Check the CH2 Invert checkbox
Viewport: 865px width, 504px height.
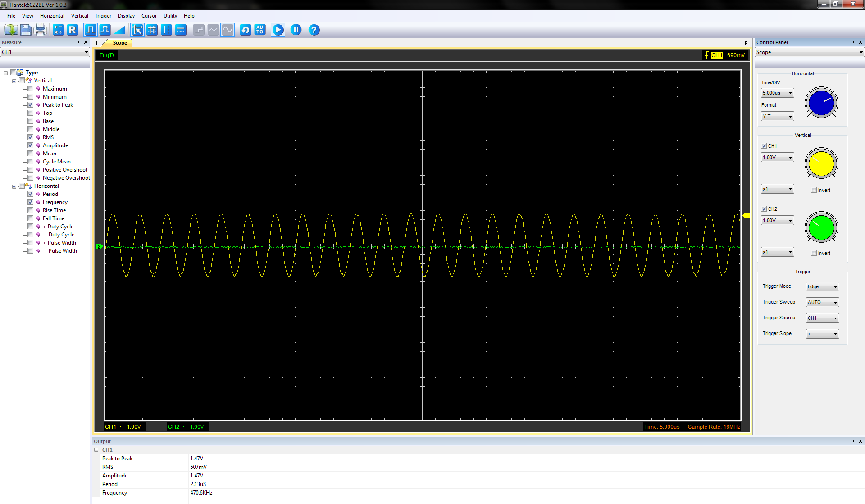click(814, 253)
